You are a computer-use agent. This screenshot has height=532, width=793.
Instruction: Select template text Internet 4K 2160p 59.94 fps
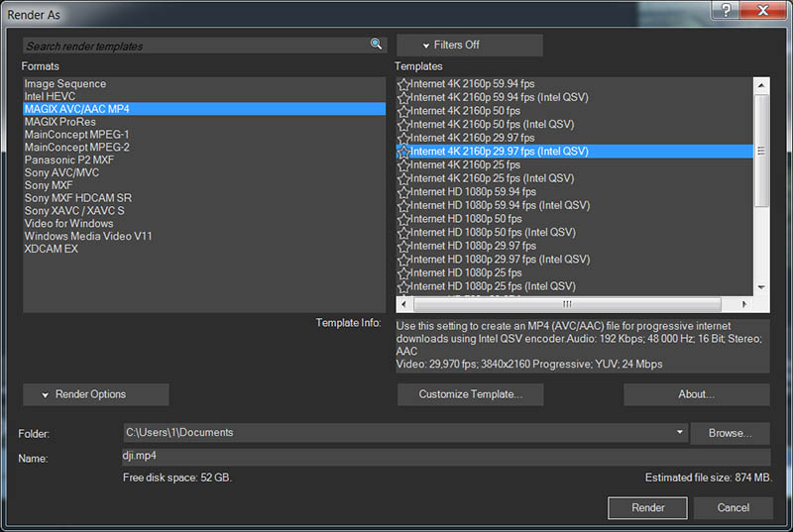473,84
